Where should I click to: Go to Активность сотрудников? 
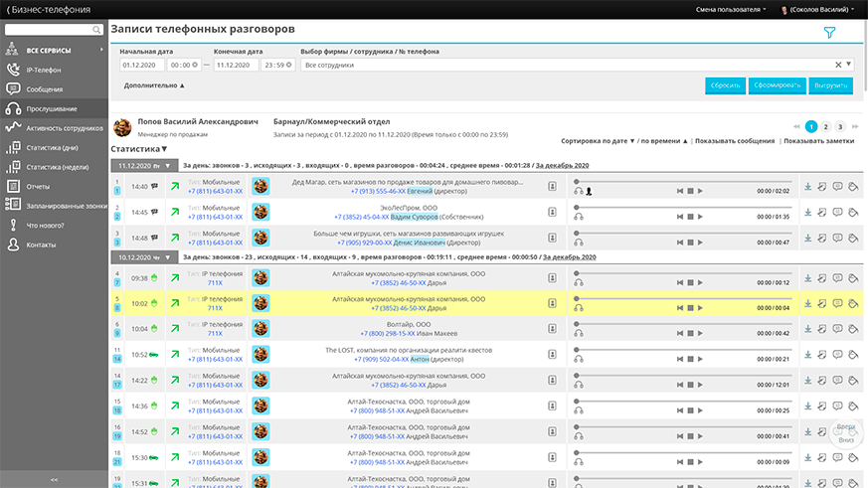[55, 128]
